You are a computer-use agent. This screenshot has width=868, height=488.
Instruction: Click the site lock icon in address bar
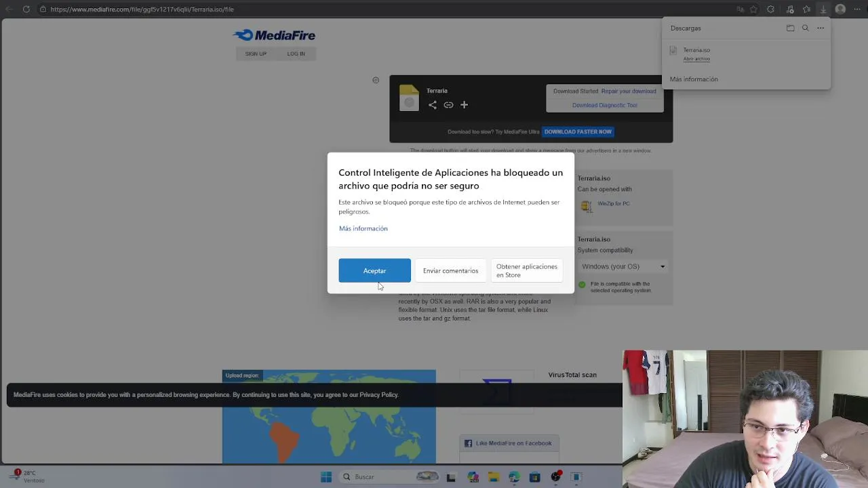coord(43,9)
